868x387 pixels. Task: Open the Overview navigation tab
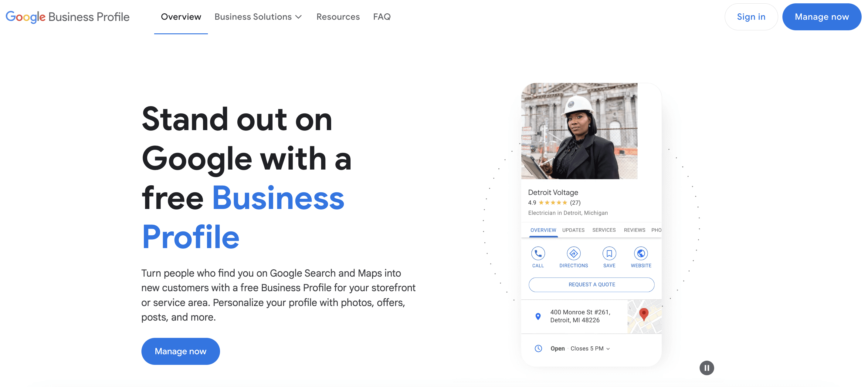pyautogui.click(x=181, y=17)
